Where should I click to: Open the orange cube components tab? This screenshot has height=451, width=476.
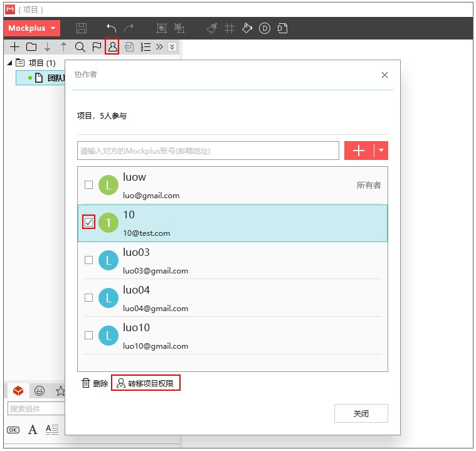(x=18, y=391)
